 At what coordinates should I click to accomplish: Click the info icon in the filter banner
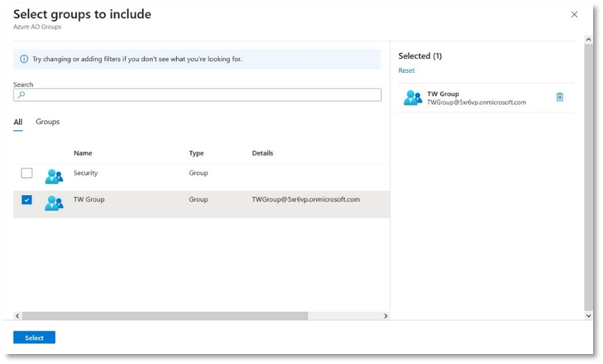tap(24, 60)
